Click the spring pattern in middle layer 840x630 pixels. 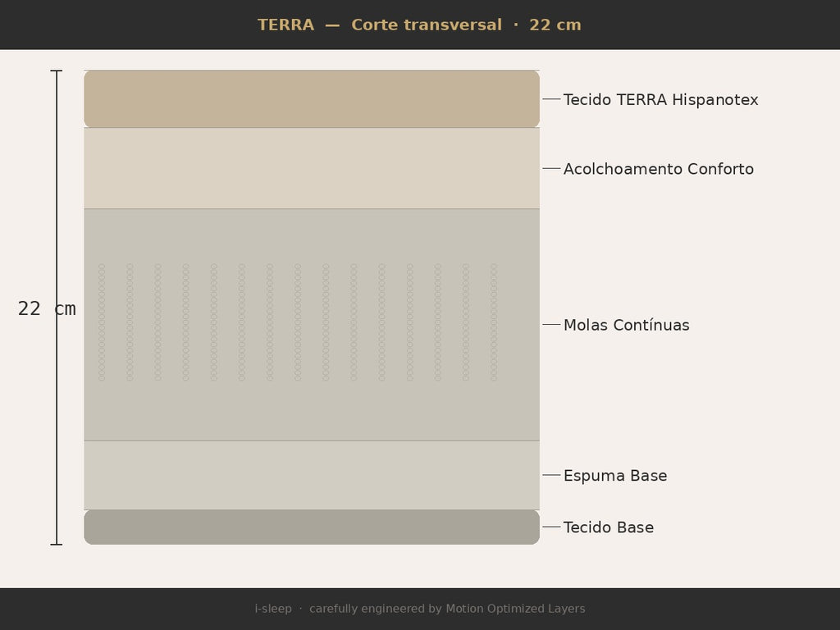click(298, 322)
